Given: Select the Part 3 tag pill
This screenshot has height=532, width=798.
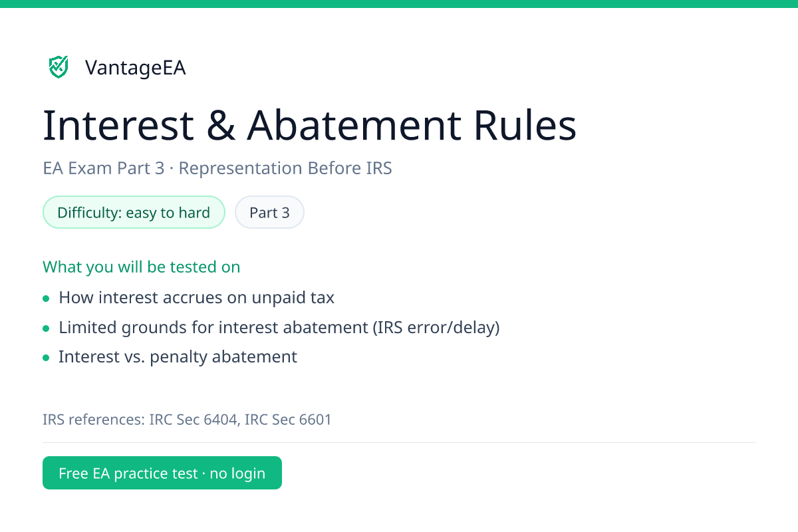Looking at the screenshot, I should click(269, 212).
